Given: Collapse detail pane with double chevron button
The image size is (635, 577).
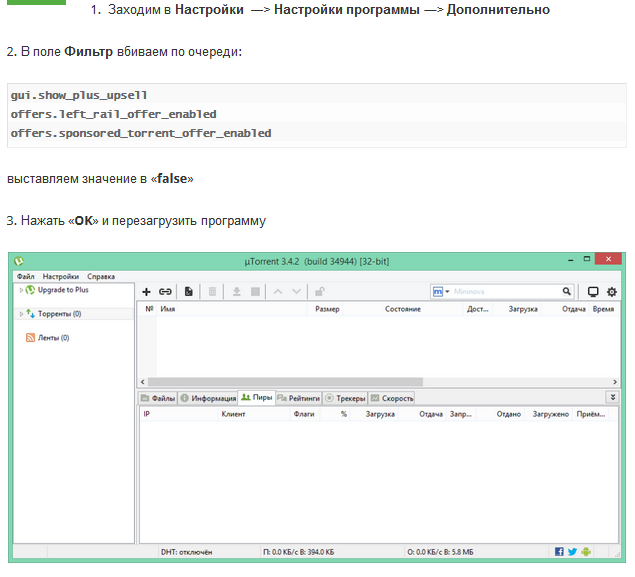Looking at the screenshot, I should [612, 397].
